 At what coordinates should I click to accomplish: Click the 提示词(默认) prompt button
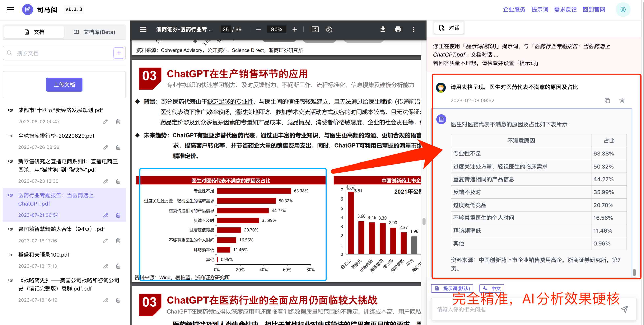pyautogui.click(x=452, y=289)
